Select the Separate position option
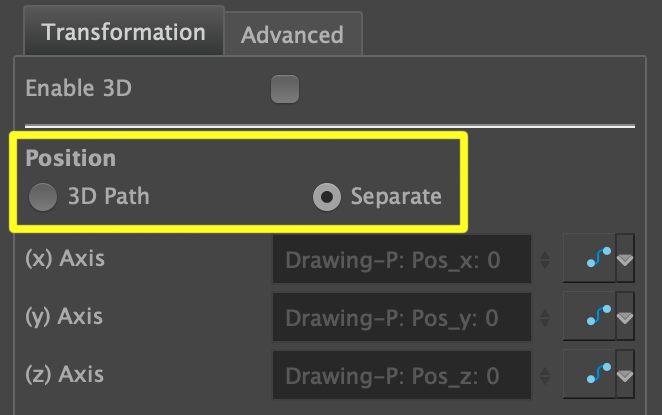 (327, 197)
